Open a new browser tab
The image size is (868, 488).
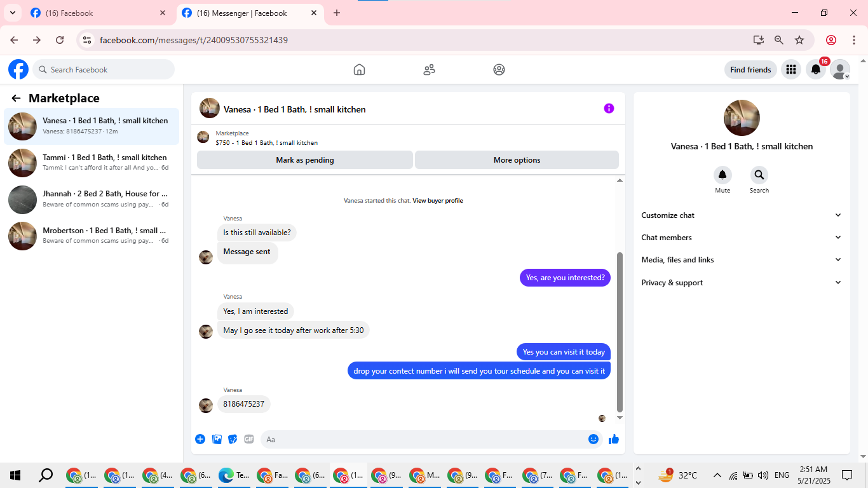click(337, 13)
